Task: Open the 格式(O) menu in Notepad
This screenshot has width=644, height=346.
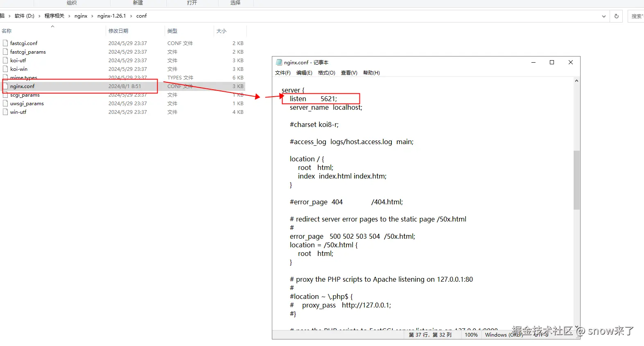Action: (x=327, y=73)
